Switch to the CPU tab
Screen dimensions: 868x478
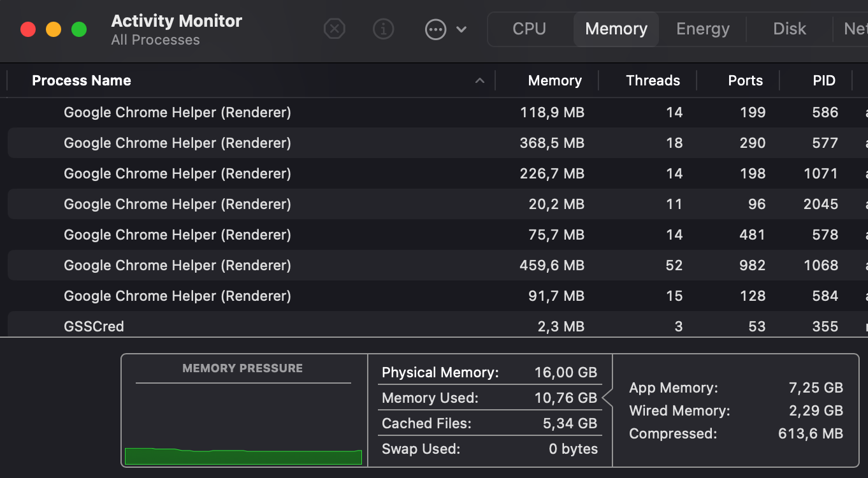tap(529, 29)
